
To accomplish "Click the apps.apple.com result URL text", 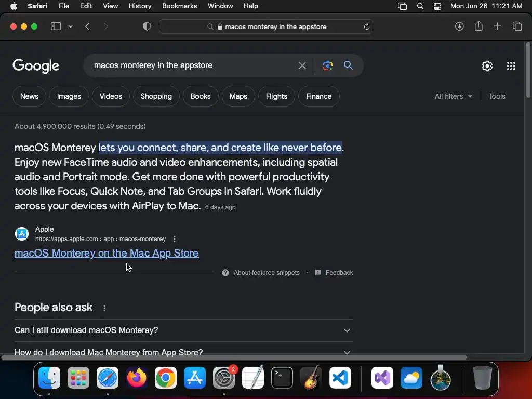I will click(100, 239).
